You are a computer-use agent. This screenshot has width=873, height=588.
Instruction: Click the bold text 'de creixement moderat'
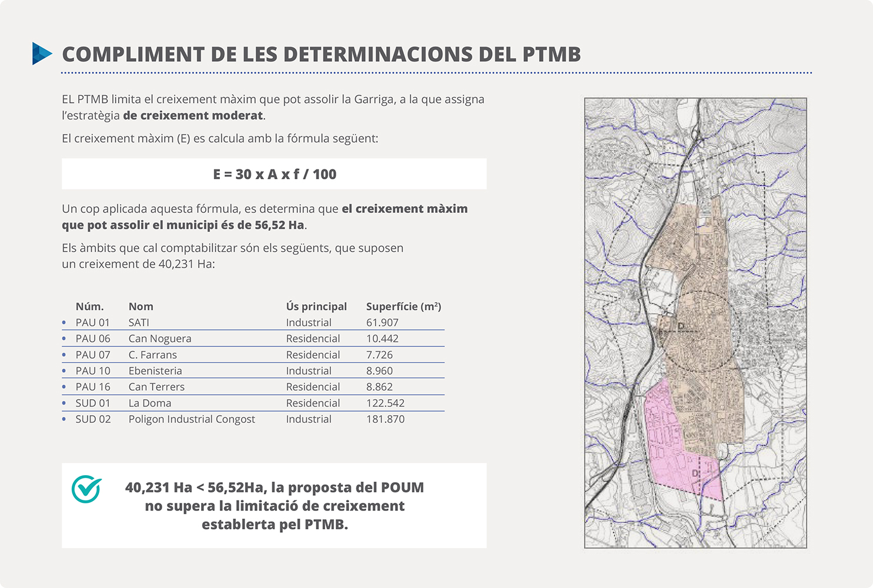point(193,116)
